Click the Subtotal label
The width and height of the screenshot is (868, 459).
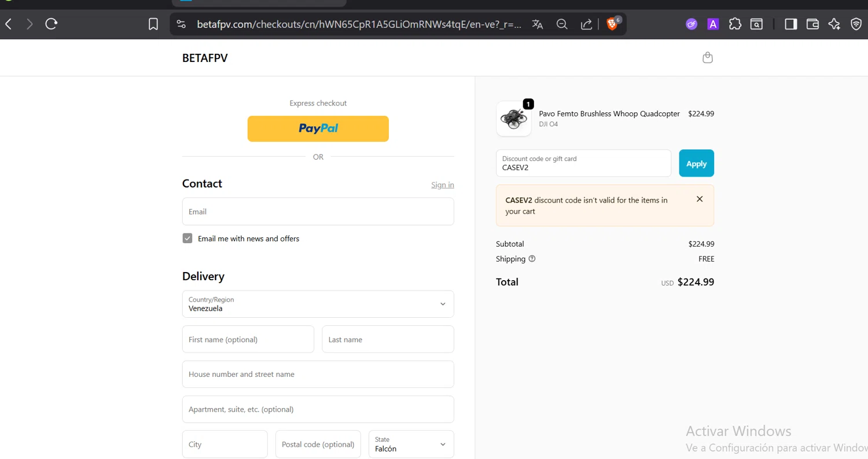point(510,244)
